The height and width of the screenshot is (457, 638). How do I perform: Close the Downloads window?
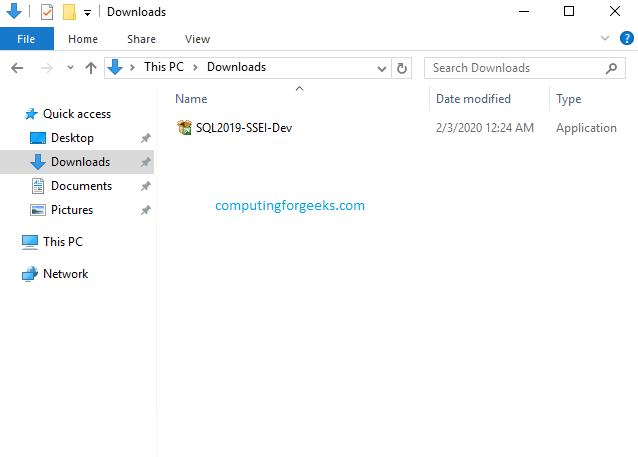click(615, 11)
